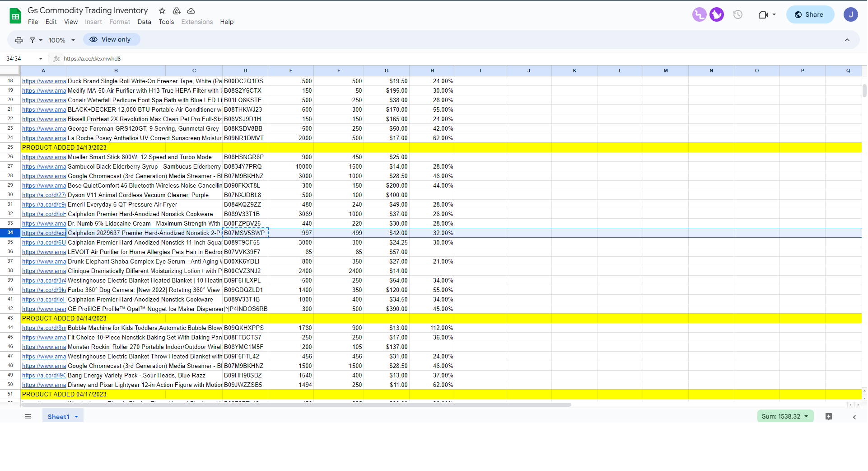Open the Sum: 1538.32 summary dropdown
The width and height of the screenshot is (868, 471).
pos(785,416)
